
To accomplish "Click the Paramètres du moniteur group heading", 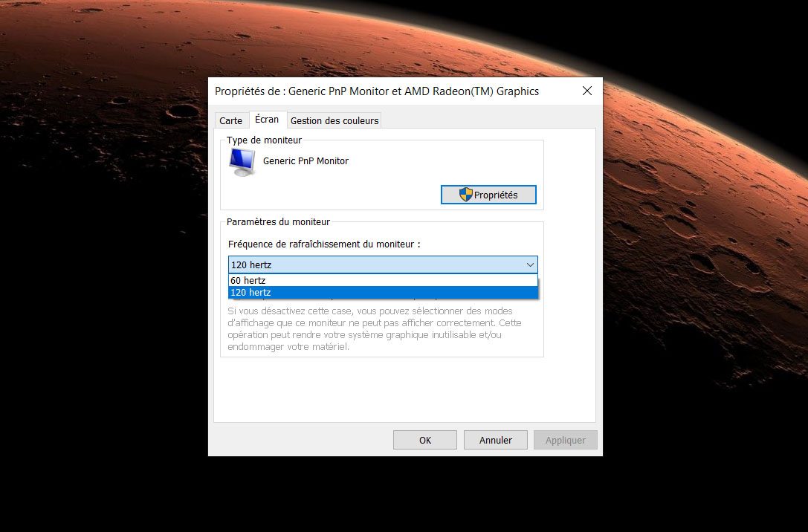I will pos(278,221).
